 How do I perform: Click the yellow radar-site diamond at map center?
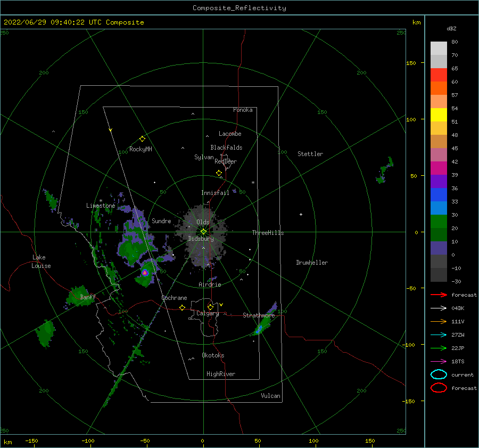pos(203,232)
